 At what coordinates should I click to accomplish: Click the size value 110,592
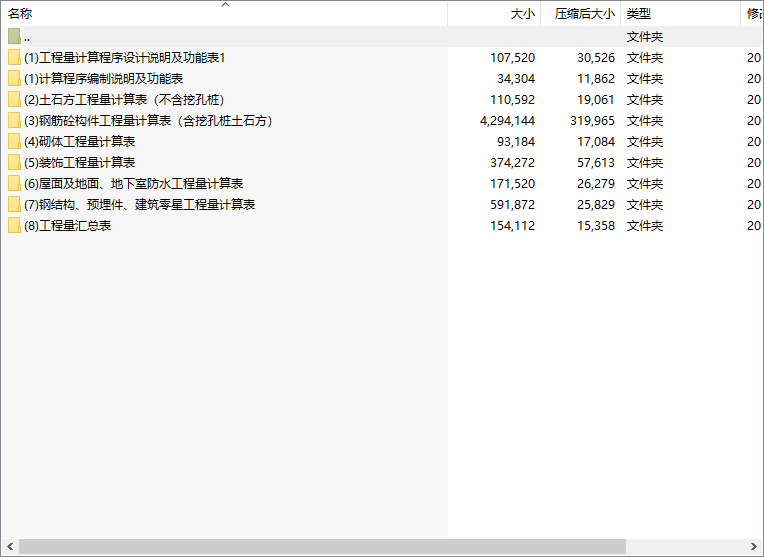pyautogui.click(x=513, y=99)
